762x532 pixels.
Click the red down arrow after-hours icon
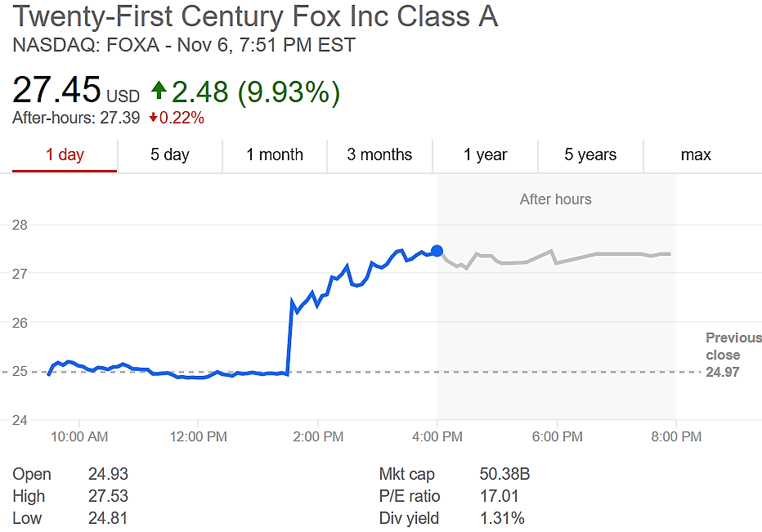coord(153,118)
